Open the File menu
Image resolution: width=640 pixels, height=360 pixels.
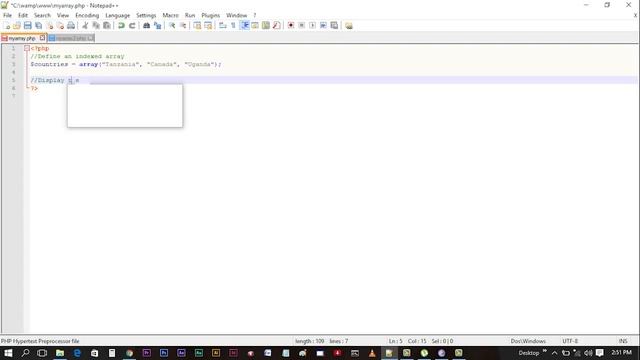click(7, 15)
